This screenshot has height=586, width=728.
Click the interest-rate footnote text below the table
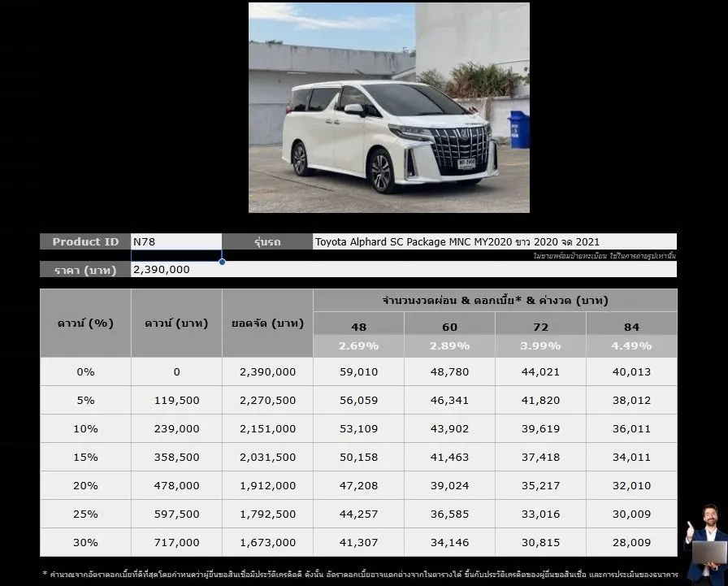360,575
